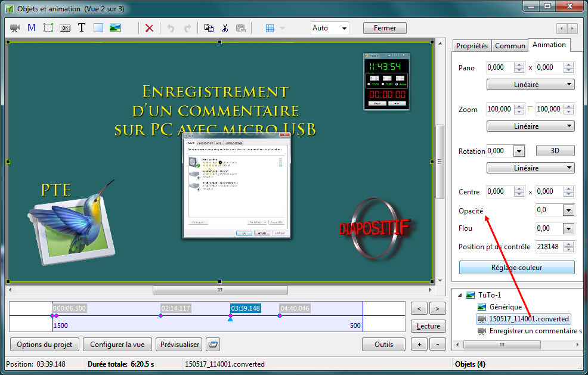This screenshot has height=375, width=588.
Task: Switch to the Commun tab
Action: [510, 45]
